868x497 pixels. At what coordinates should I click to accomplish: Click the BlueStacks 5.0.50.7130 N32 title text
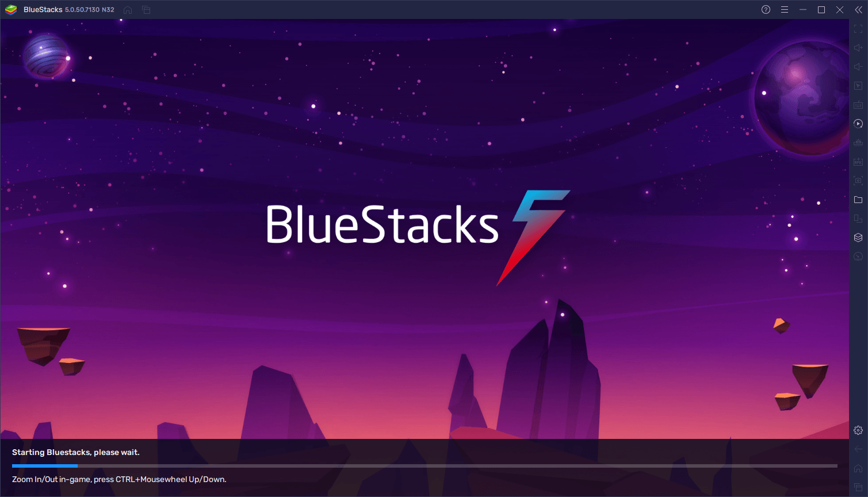(69, 10)
